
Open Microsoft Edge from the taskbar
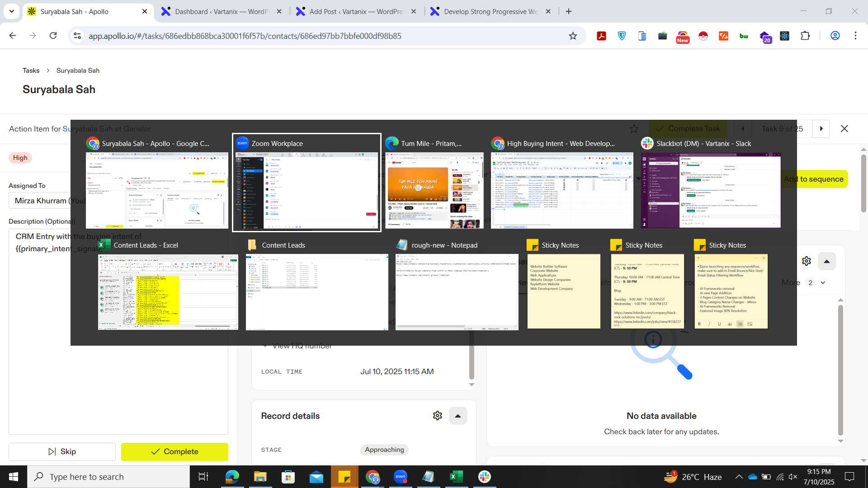click(232, 477)
